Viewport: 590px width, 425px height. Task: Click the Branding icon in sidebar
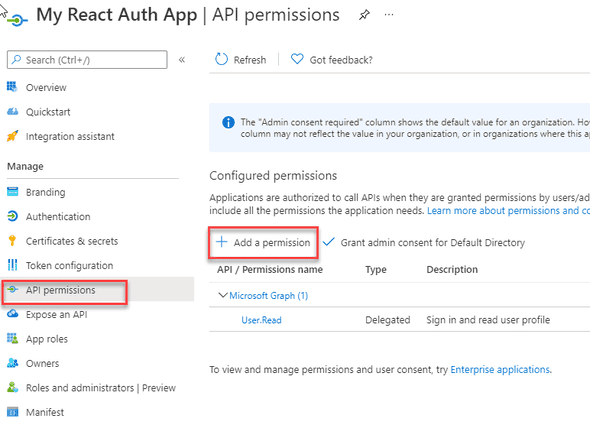tap(12, 192)
